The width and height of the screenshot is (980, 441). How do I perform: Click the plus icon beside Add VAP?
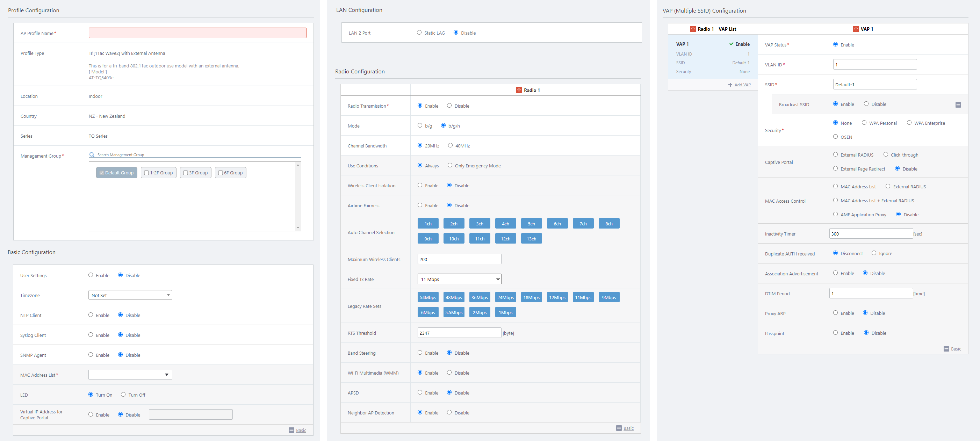730,85
